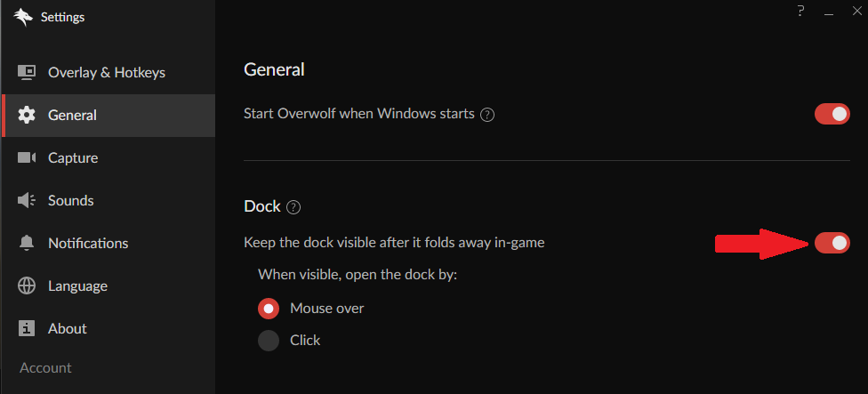
Task: Click the help icon next to Dock
Action: pos(293,207)
